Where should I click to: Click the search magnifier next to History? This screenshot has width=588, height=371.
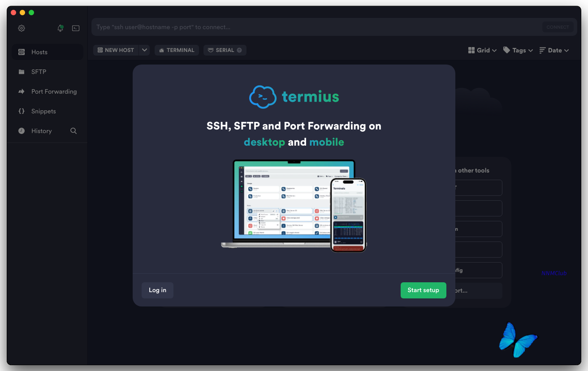pos(73,131)
